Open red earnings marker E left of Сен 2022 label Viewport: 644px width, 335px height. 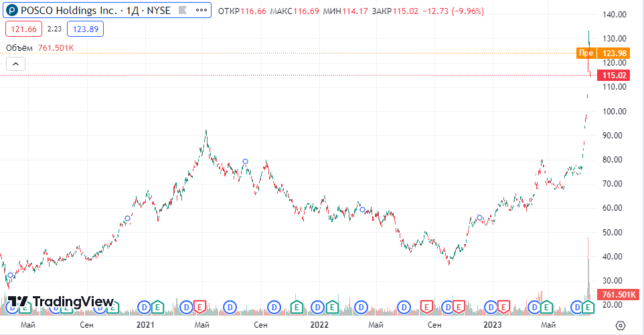[426, 307]
